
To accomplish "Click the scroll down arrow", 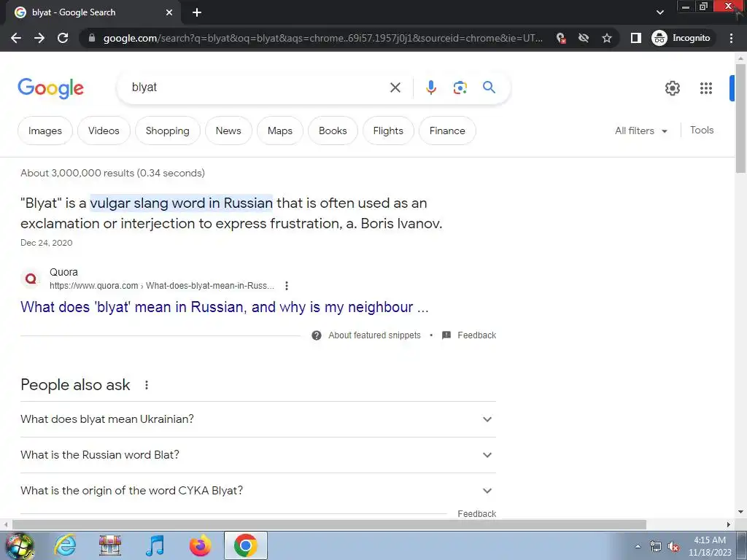I will point(740,513).
